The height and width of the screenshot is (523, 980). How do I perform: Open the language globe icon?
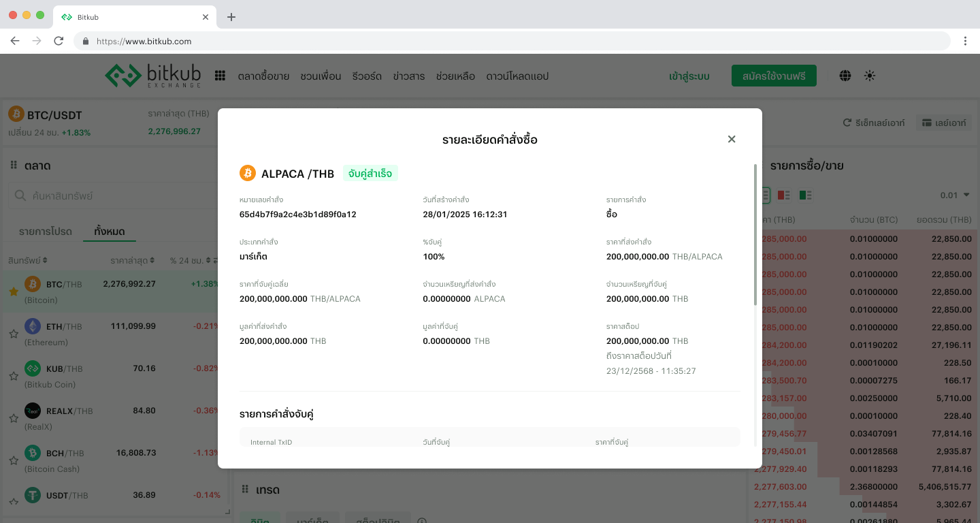coord(845,76)
